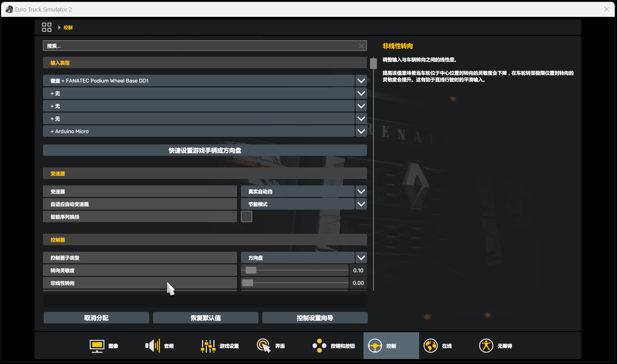Open the 游戏设置 gameplay sliders icon
Image resolution: width=617 pixels, height=364 pixels.
(208, 346)
